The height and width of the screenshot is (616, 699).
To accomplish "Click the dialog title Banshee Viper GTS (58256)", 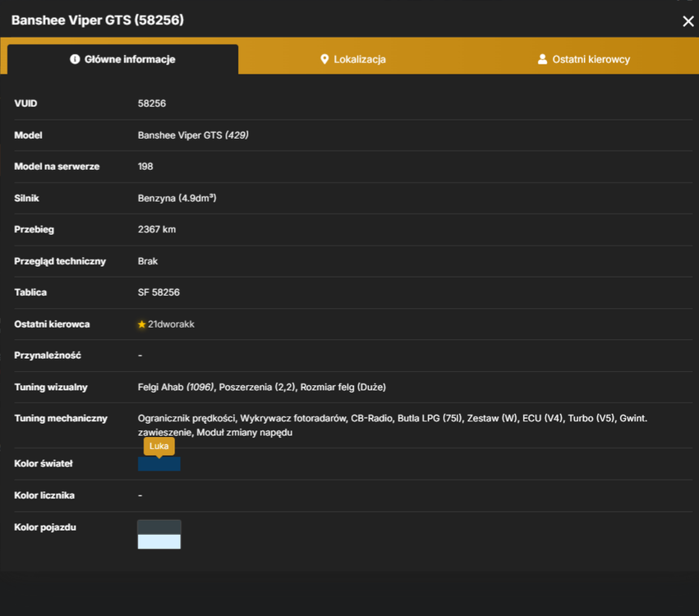I will tap(98, 20).
